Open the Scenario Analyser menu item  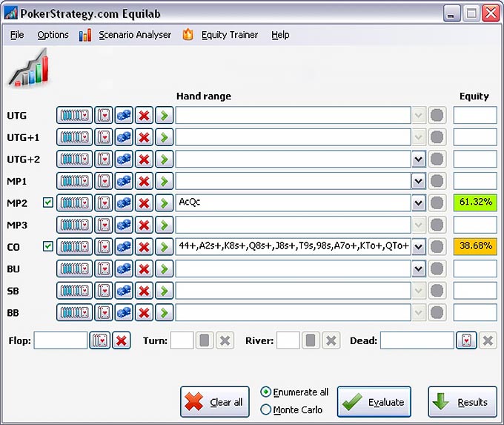point(134,35)
